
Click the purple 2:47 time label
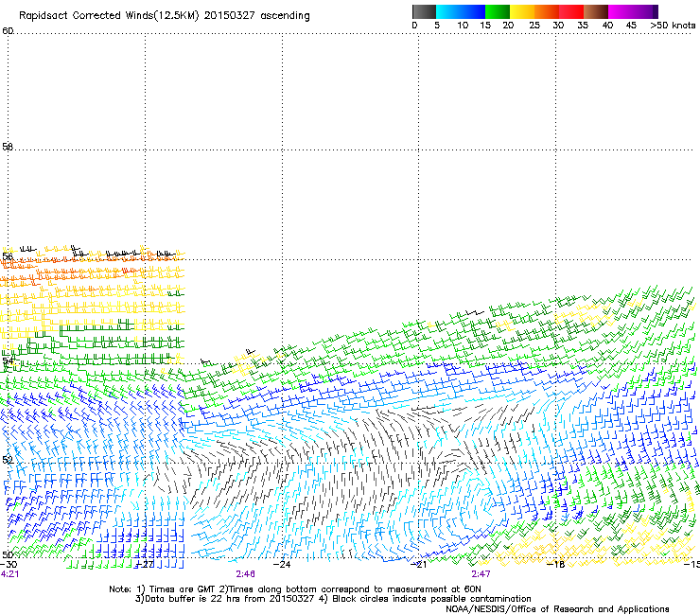click(481, 574)
